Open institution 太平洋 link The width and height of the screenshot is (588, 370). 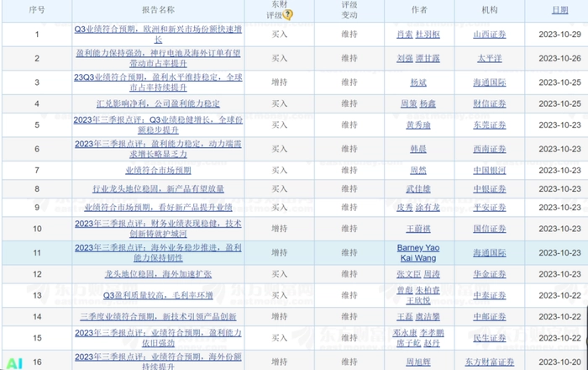(x=490, y=59)
